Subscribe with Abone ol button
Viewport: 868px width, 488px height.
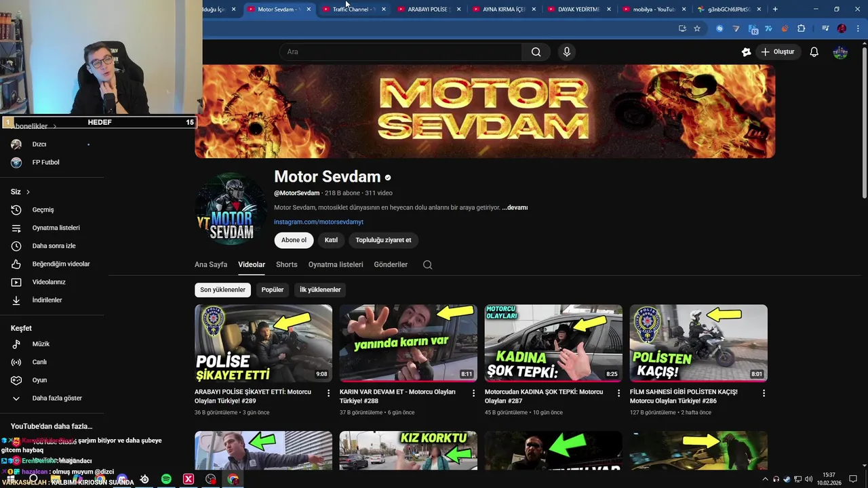point(294,240)
